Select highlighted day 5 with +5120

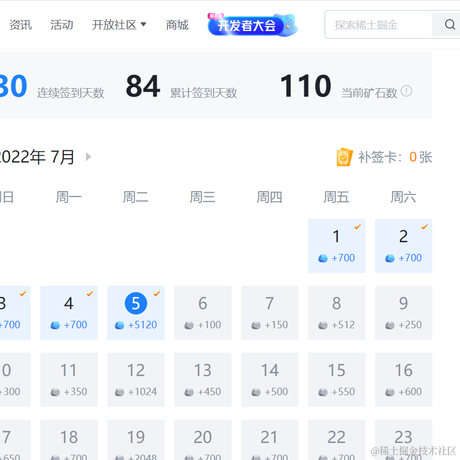point(136,313)
